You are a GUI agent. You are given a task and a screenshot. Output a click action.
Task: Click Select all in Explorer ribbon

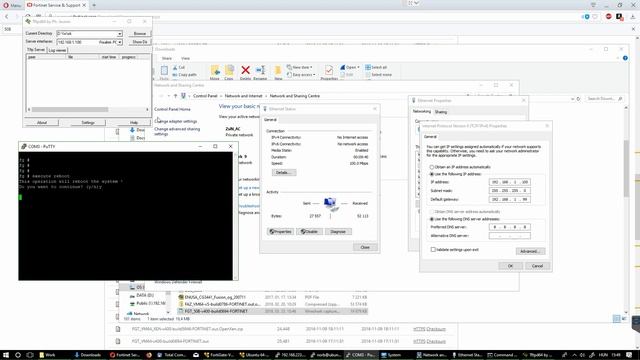(376, 67)
